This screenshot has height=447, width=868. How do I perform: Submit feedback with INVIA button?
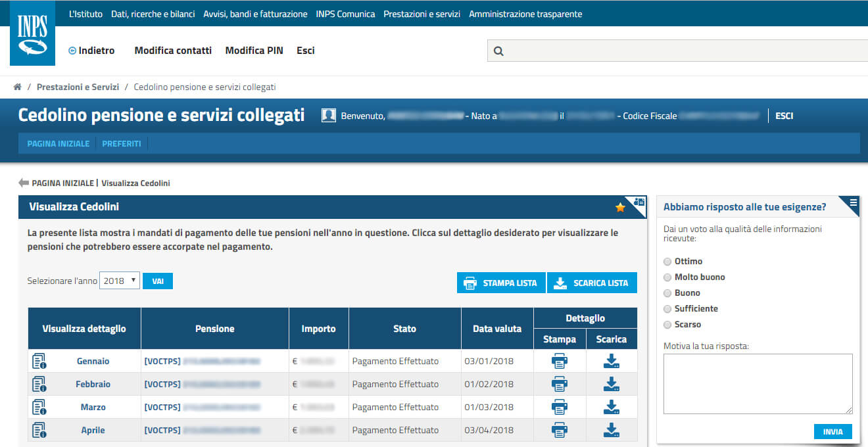(832, 432)
